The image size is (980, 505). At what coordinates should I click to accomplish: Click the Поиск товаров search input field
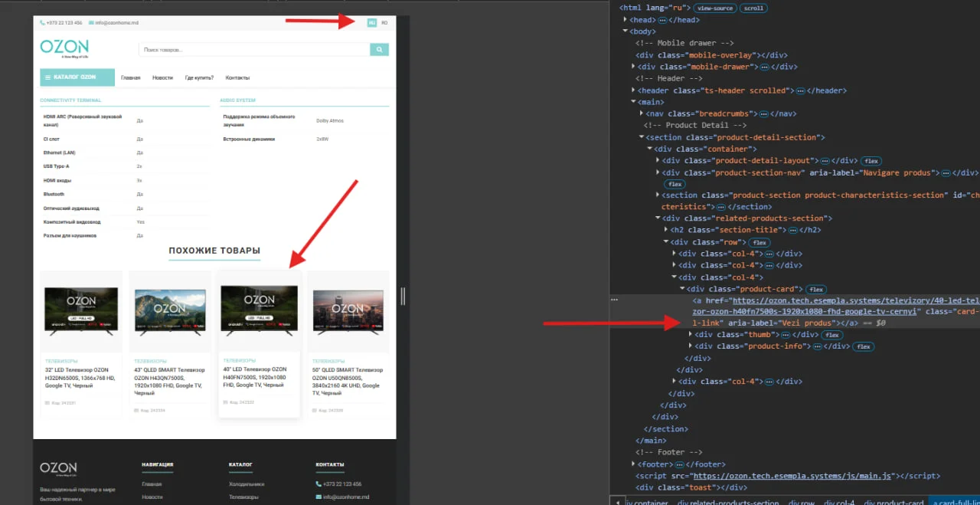(x=254, y=50)
